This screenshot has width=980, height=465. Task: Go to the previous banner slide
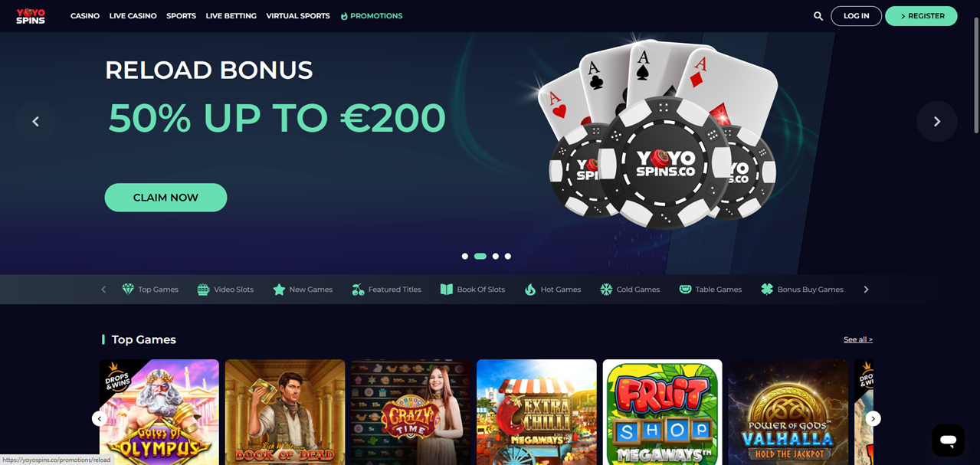point(35,122)
